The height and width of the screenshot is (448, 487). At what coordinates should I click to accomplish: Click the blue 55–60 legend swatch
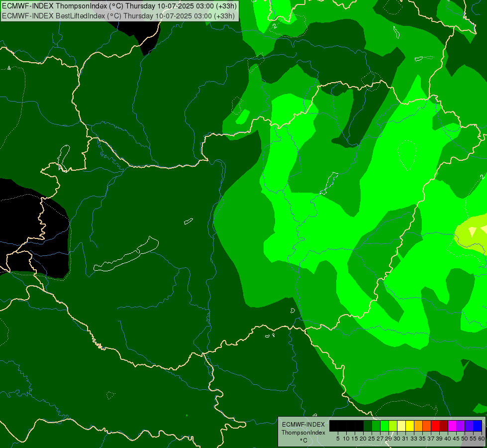point(478,426)
